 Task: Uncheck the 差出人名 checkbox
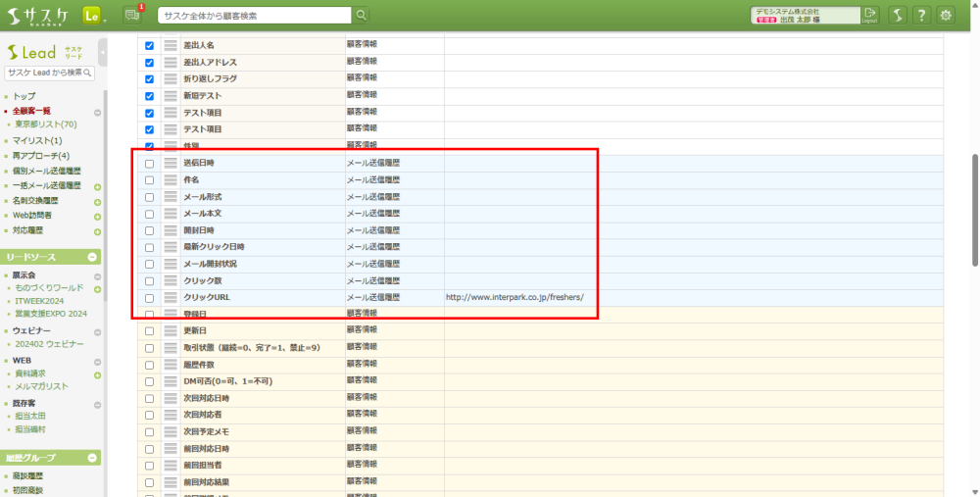point(149,45)
